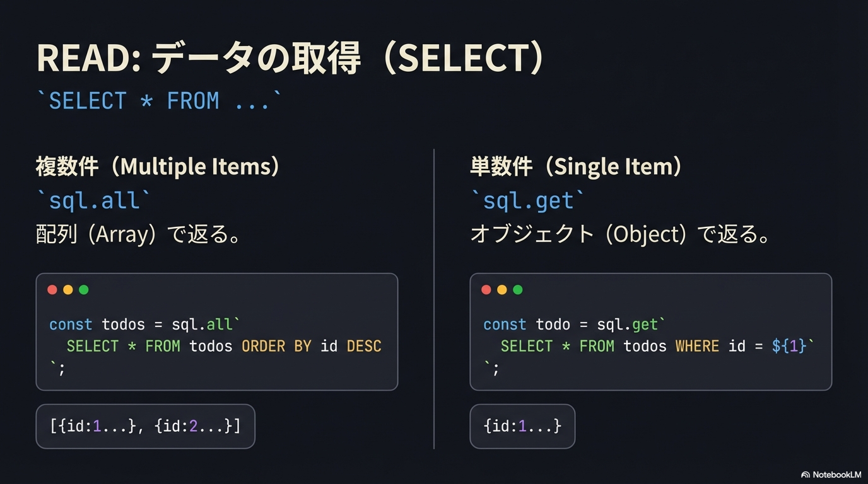Image resolution: width=868 pixels, height=484 pixels.
Task: Click the red dot in the sql.all code window
Action: [52, 290]
